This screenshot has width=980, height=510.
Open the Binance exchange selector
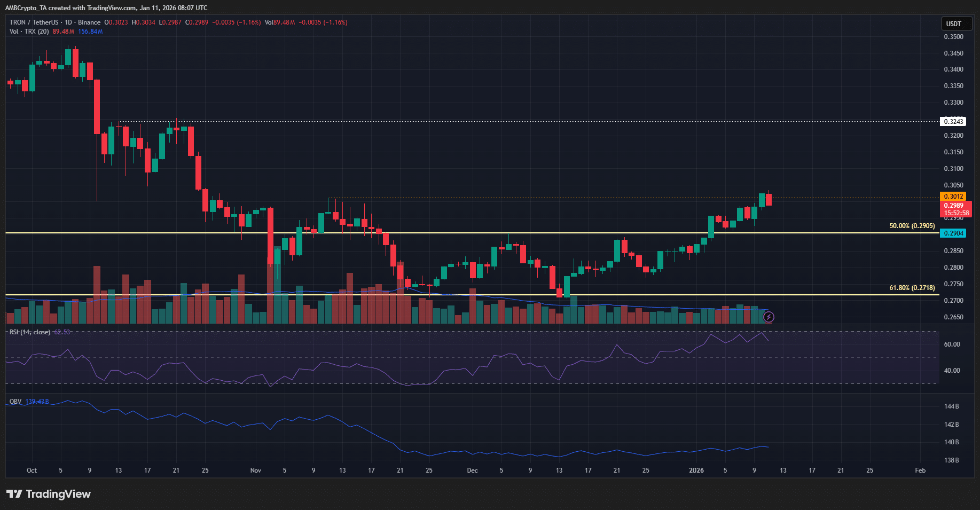pos(89,22)
